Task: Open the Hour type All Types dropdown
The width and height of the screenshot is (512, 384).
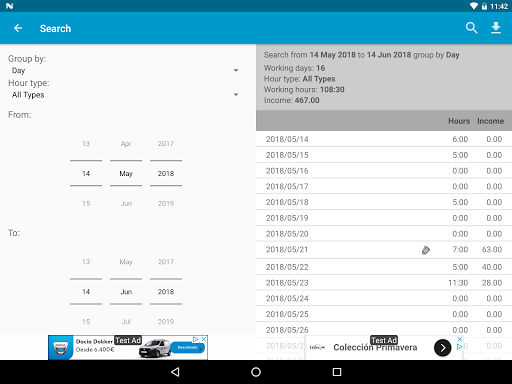Action: pos(123,95)
